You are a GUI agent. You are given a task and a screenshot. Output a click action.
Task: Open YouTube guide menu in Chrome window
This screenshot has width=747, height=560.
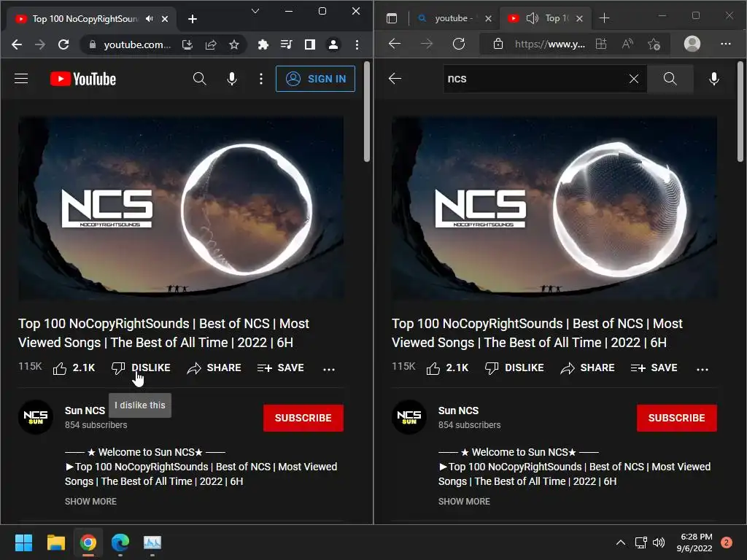pos(21,79)
